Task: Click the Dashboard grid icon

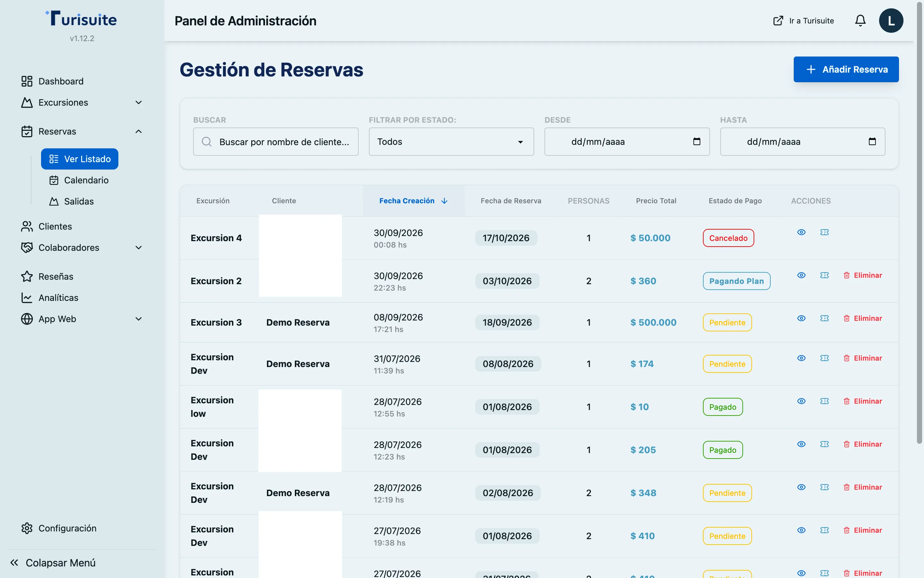Action: (x=27, y=81)
